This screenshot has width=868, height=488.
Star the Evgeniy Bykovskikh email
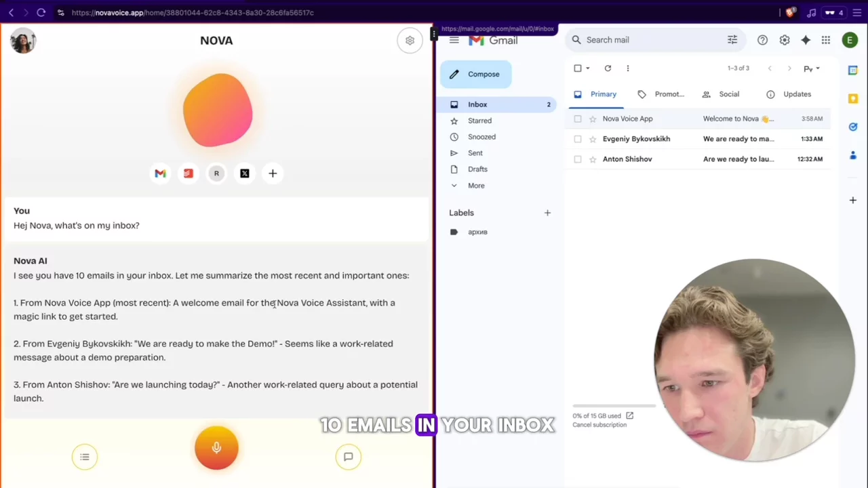tap(593, 139)
